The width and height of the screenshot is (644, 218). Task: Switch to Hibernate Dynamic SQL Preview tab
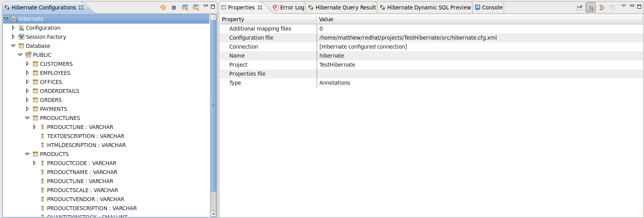point(425,7)
